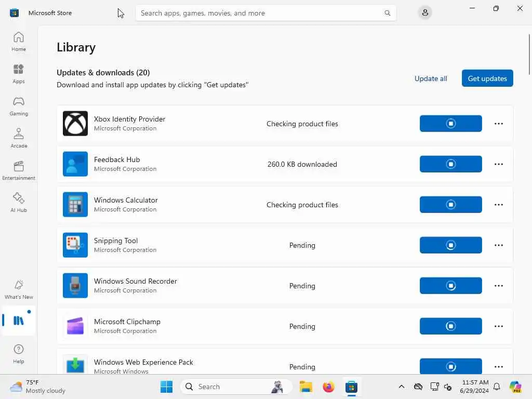The width and height of the screenshot is (532, 399).
Task: Open Gaming section in sidebar
Action: click(19, 106)
